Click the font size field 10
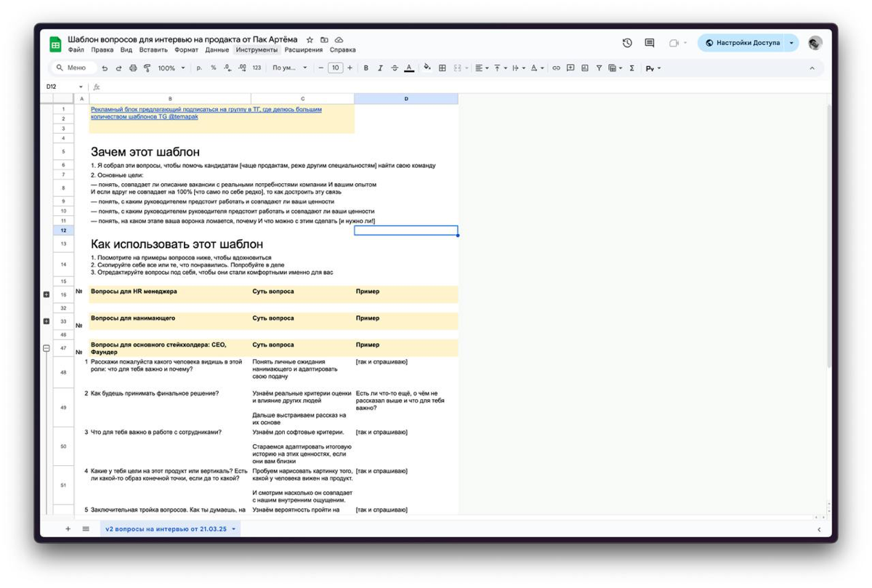 tap(335, 68)
